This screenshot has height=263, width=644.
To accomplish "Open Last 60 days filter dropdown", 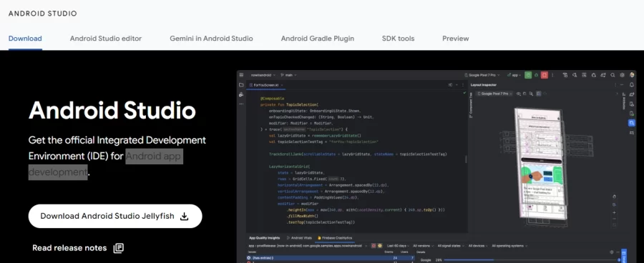I will 398,246.
